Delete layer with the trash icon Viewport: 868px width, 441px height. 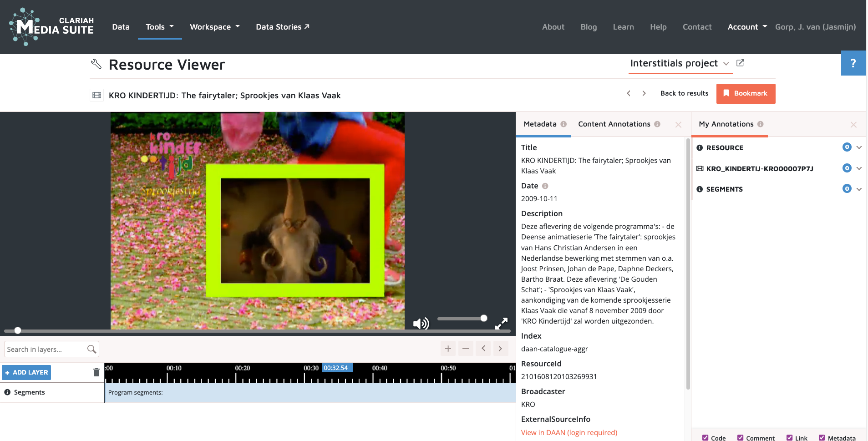[96, 372]
